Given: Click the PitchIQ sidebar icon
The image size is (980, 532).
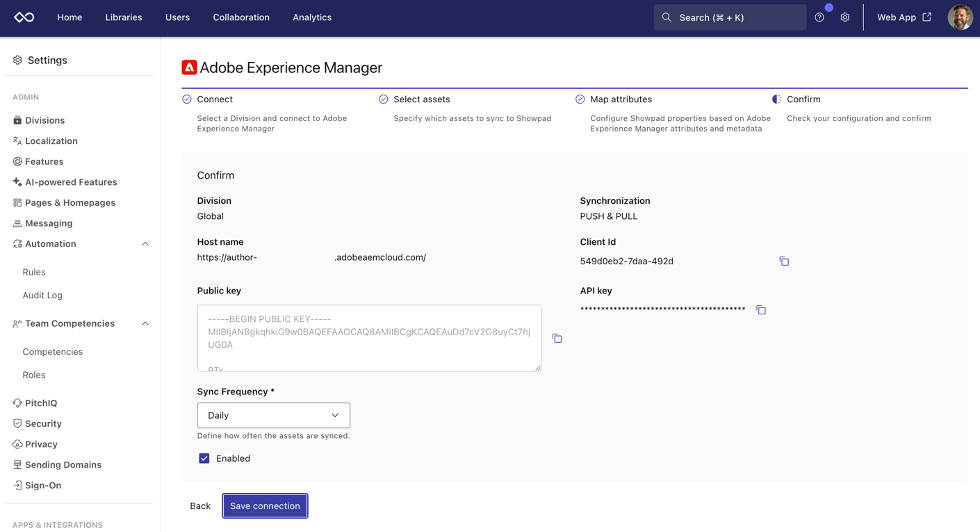Looking at the screenshot, I should tap(17, 403).
